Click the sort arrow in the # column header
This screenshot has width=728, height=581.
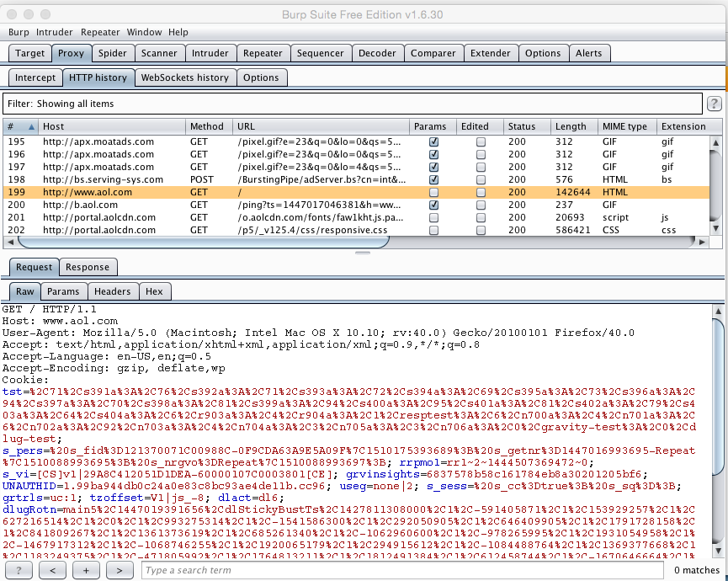[32, 126]
